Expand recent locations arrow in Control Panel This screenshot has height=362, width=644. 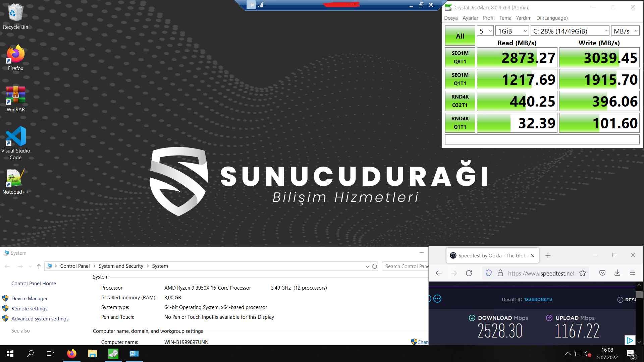[x=30, y=266]
